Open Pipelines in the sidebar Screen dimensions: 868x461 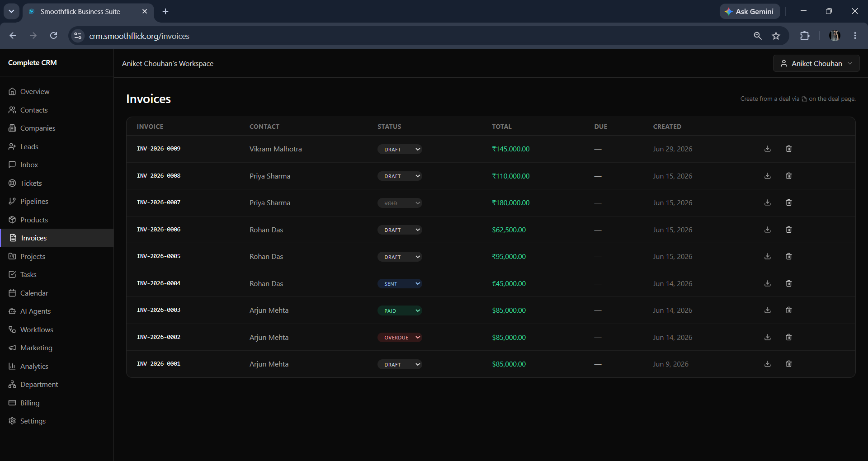[57, 201]
